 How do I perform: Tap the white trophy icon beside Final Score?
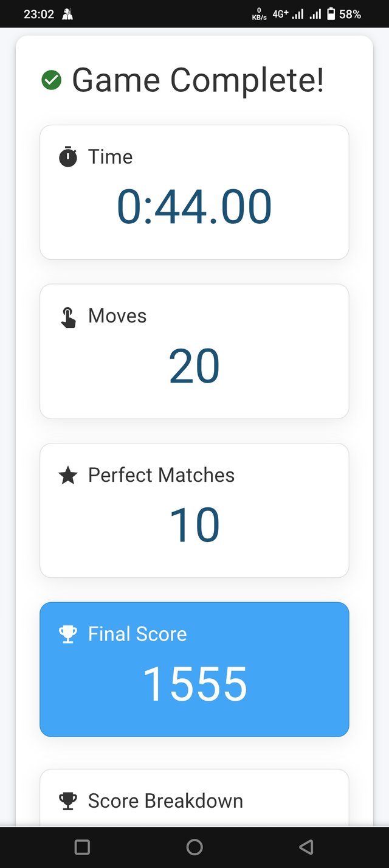click(68, 634)
